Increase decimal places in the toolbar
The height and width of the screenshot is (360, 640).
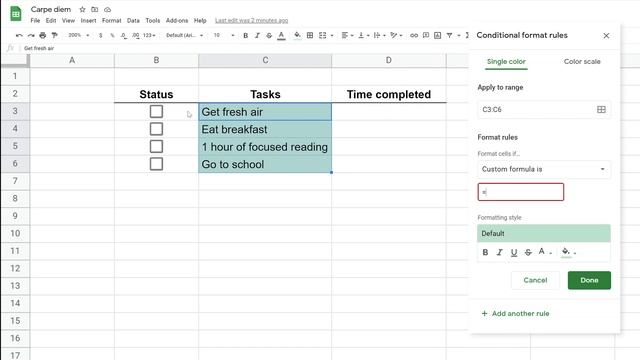(136, 36)
